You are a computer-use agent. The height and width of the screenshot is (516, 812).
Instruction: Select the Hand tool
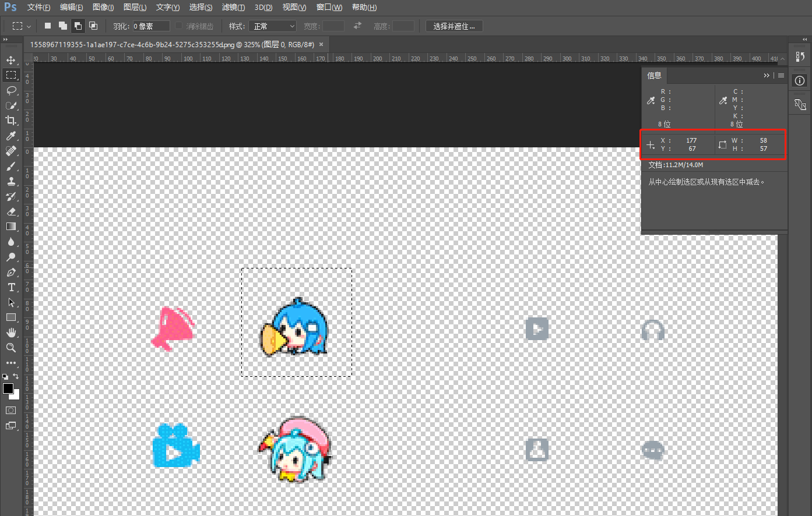coord(11,333)
